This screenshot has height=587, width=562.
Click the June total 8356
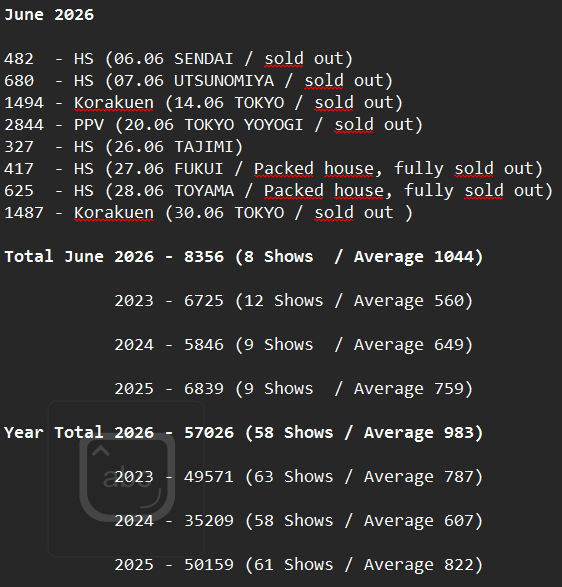204,257
